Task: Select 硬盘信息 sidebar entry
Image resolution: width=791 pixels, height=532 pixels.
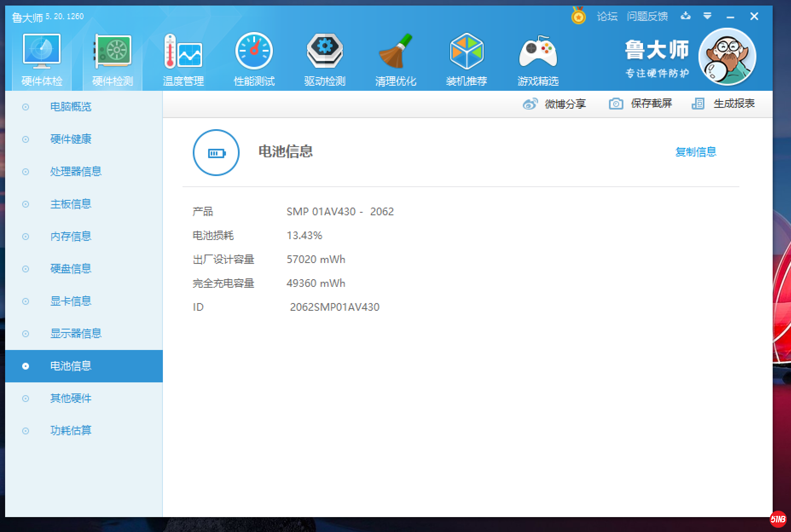Action: coord(71,269)
